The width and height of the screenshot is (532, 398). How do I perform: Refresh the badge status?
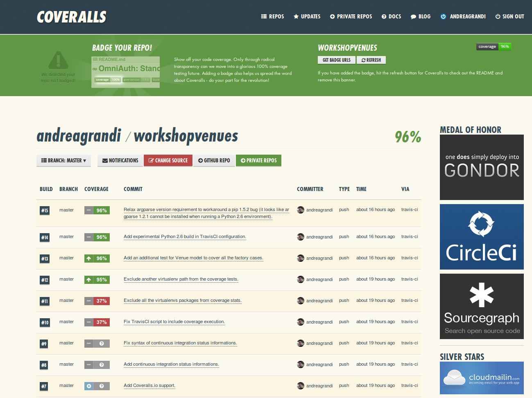click(371, 60)
